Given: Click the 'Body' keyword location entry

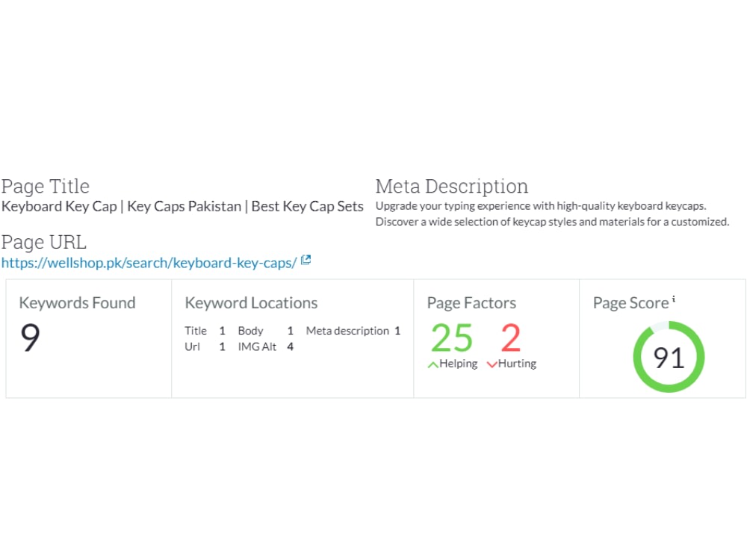Looking at the screenshot, I should click(x=250, y=331).
